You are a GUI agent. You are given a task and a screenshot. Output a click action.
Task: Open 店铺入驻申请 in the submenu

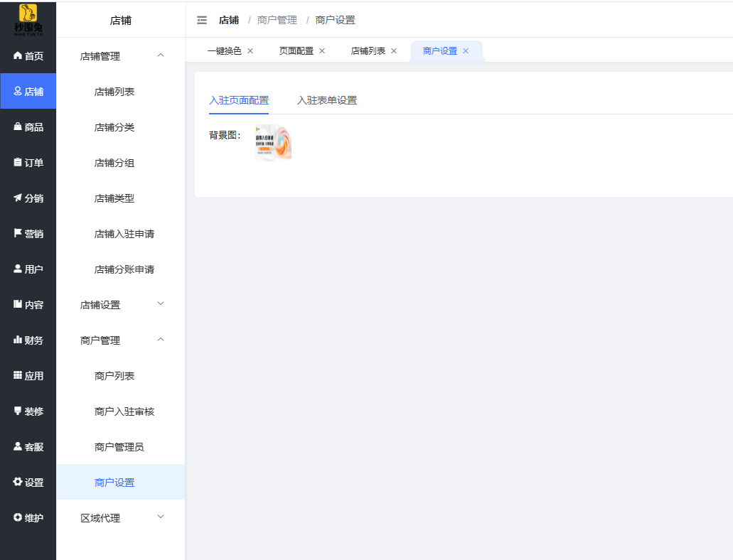tap(124, 234)
